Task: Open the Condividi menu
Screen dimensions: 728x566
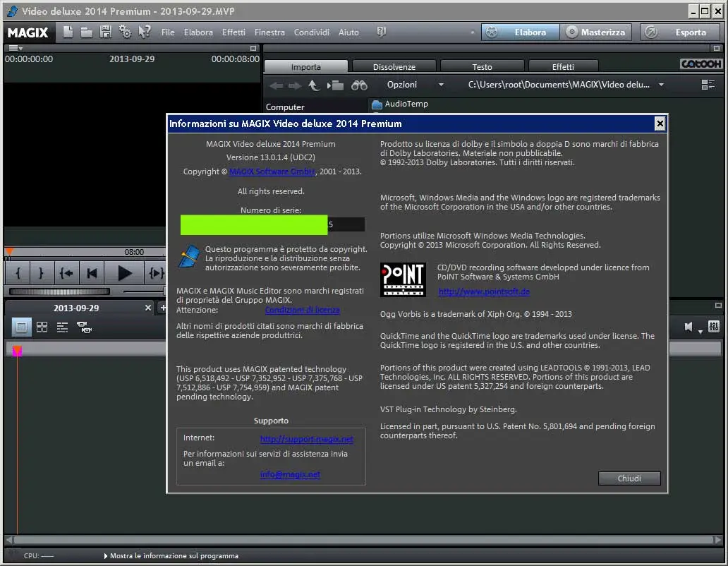Action: [312, 32]
